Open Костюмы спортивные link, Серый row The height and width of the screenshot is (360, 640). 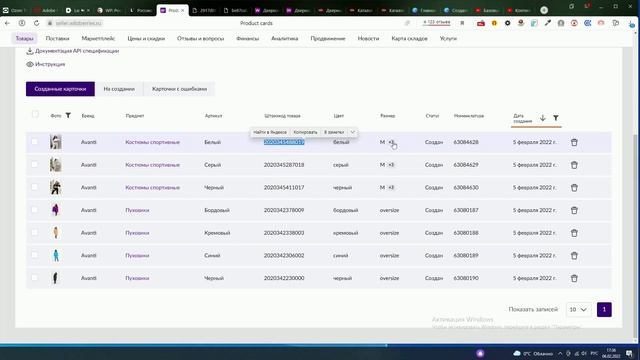pos(152,165)
